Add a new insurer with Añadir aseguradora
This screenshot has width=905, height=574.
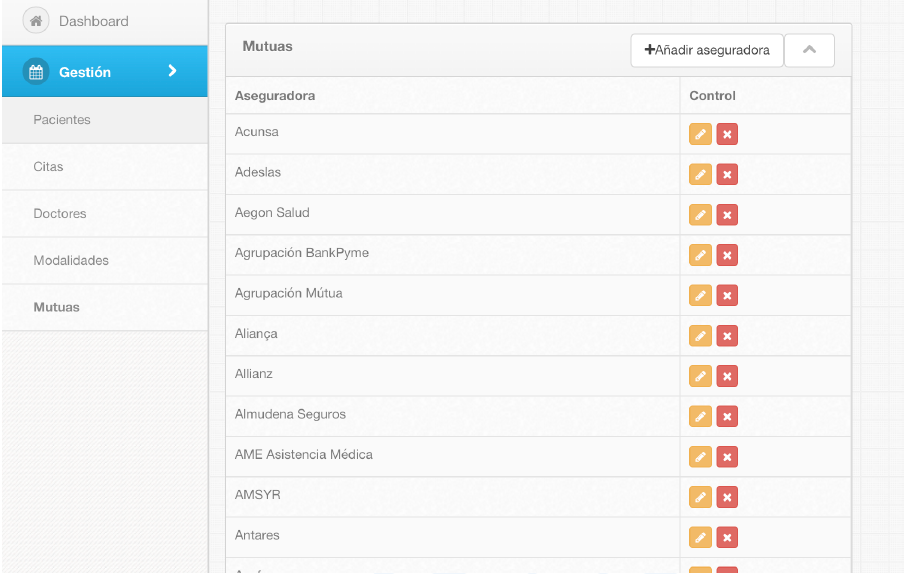(x=707, y=50)
